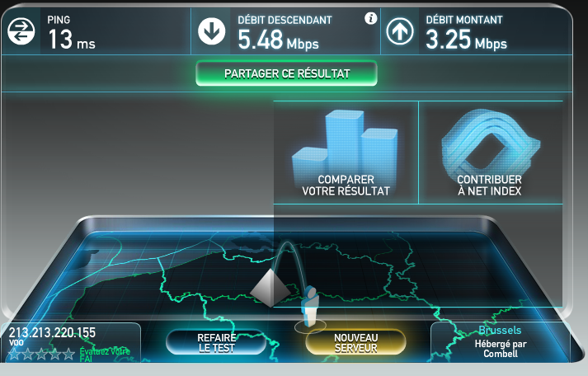Click the 5.48 Mbps download result
The height and width of the screenshot is (376, 588).
click(278, 40)
